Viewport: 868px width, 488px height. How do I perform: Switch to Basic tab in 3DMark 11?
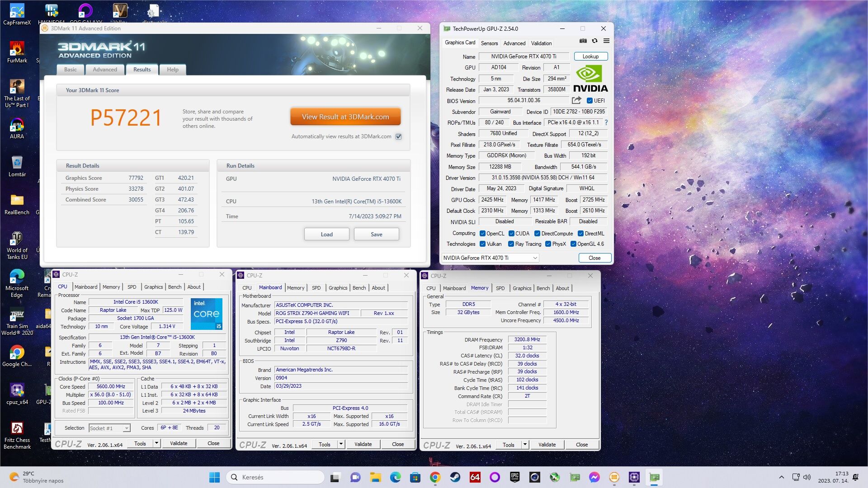(70, 70)
